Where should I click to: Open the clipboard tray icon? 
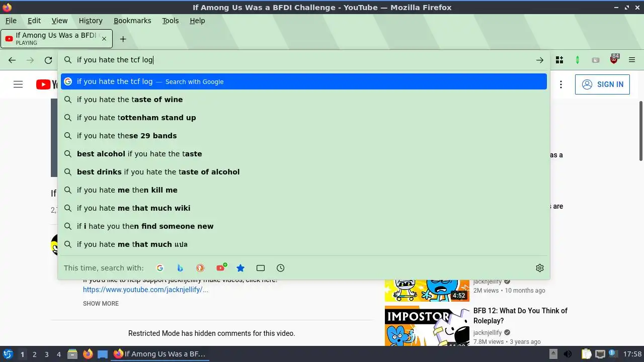point(586,354)
